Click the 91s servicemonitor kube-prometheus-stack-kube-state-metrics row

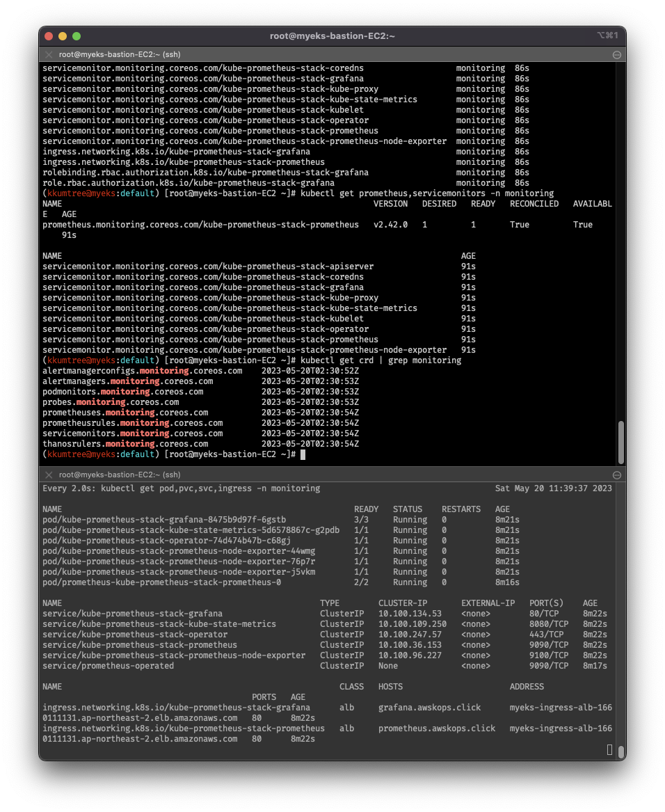(259, 308)
